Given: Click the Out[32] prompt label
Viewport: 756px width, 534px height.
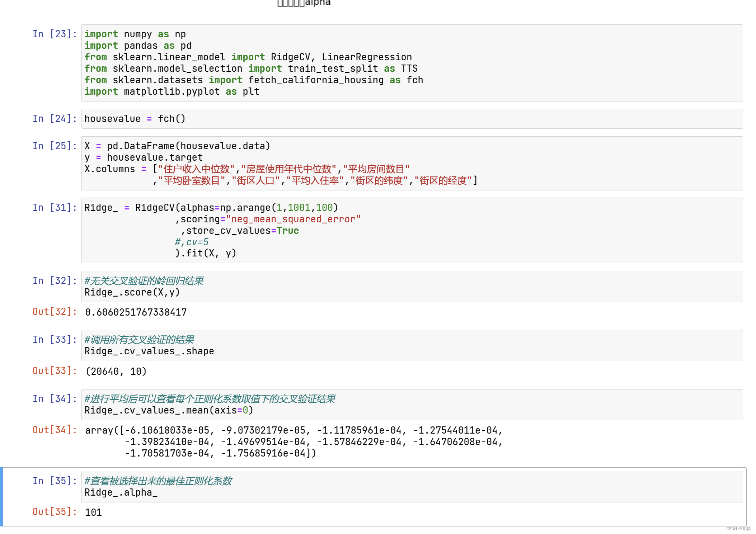Looking at the screenshot, I should tap(55, 312).
